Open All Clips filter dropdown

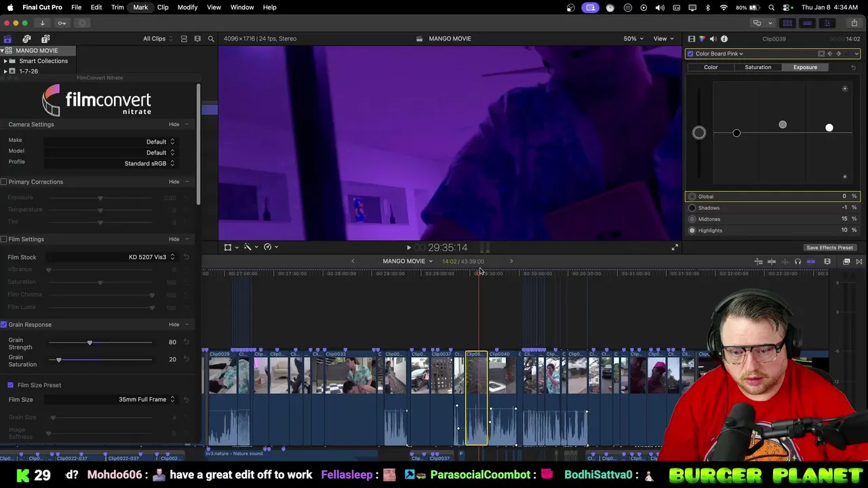[157, 39]
